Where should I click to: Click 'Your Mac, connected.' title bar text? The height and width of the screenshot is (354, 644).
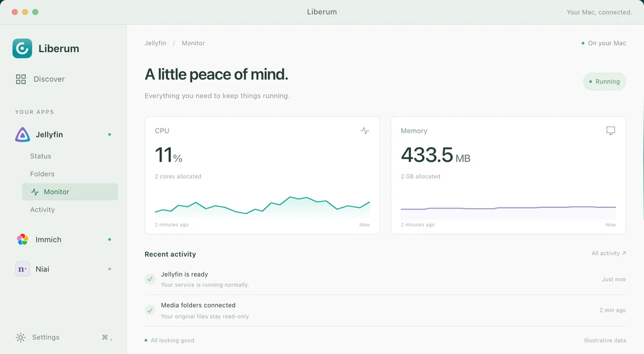tap(600, 12)
